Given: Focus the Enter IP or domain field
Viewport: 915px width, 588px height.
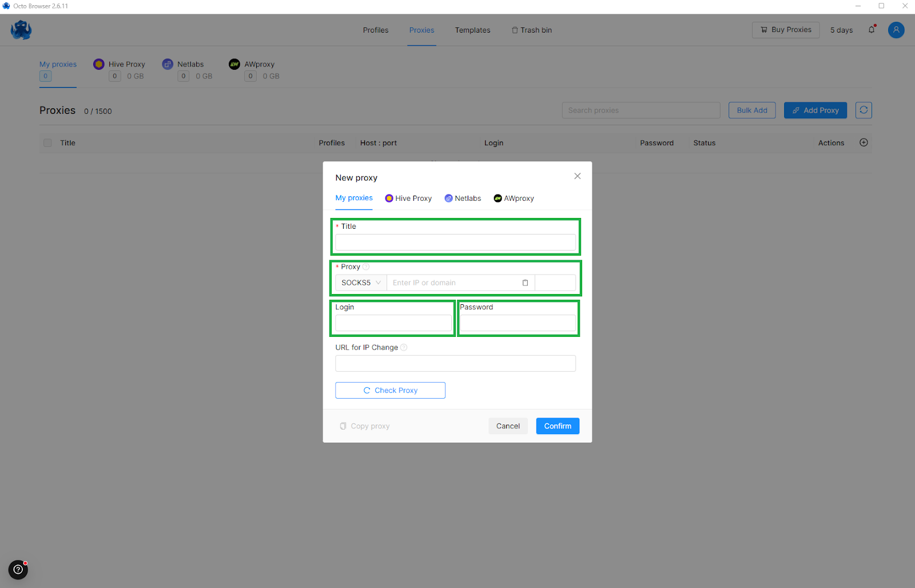Looking at the screenshot, I should [460, 283].
